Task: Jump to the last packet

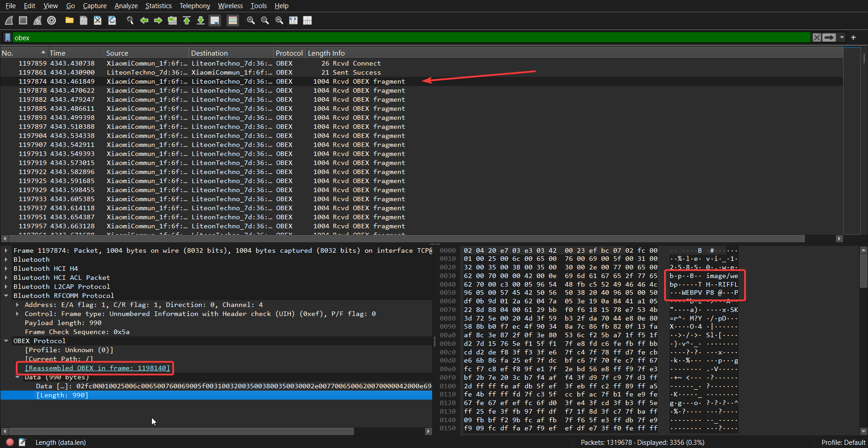Action: 201,20
